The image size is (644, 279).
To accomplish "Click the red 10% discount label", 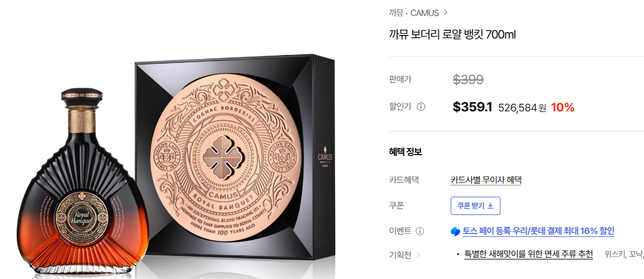I will (x=563, y=107).
